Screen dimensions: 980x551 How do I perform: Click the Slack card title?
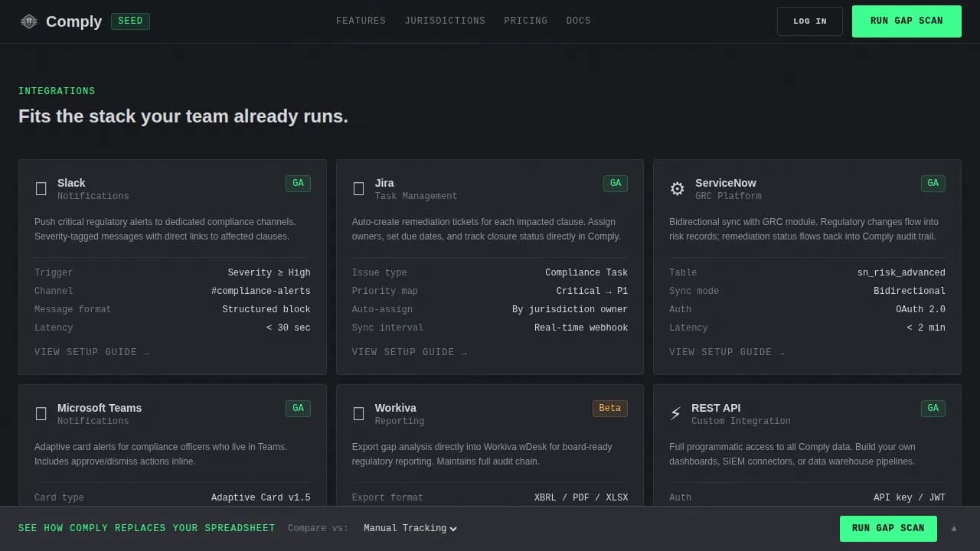[71, 183]
